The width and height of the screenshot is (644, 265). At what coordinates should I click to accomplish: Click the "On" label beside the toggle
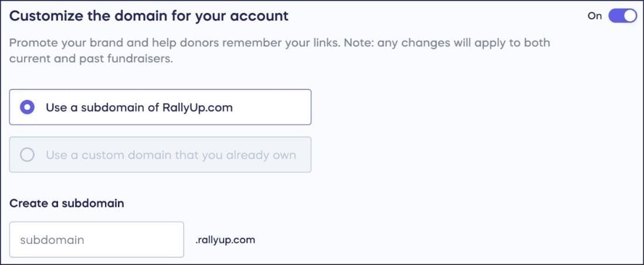click(x=595, y=16)
